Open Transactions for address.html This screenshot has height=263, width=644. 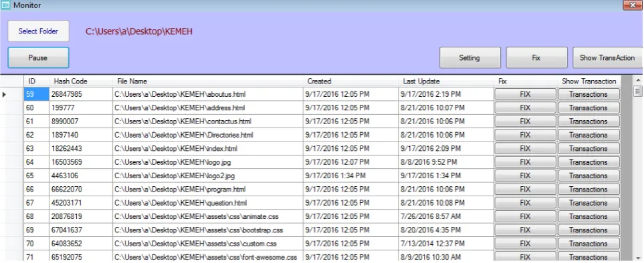point(588,107)
